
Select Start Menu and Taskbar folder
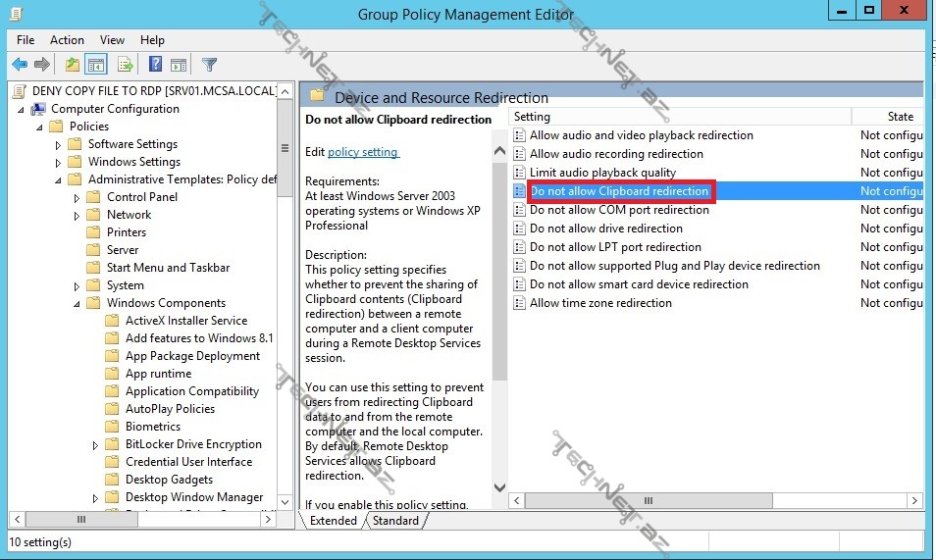[168, 268]
